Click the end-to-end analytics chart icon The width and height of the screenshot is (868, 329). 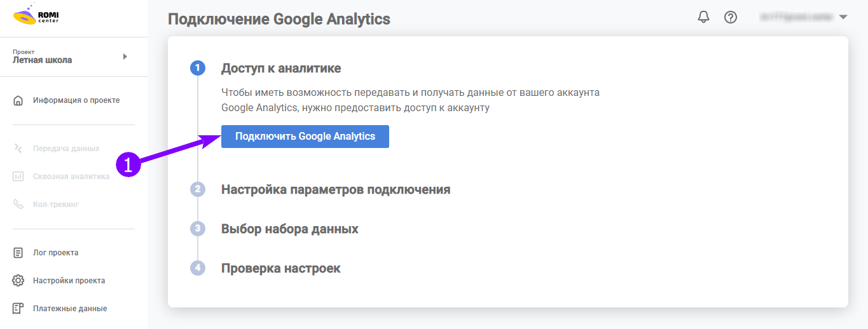click(18, 177)
